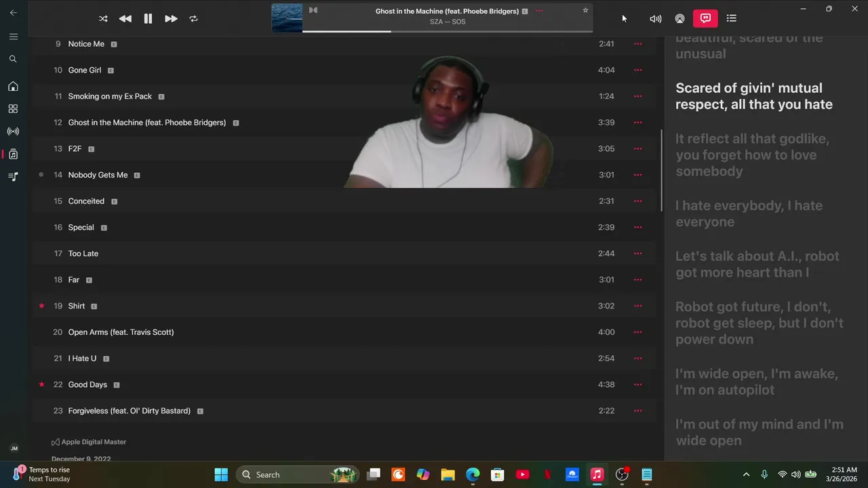Open the Up Next queue list
Viewport: 868px width, 488px height.
coord(731,18)
